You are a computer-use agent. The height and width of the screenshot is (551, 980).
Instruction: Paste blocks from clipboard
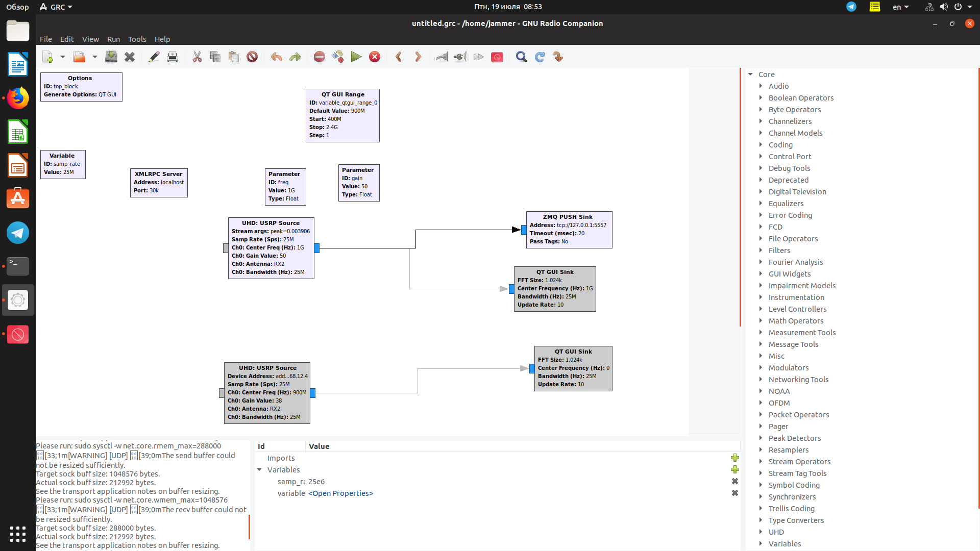pyautogui.click(x=234, y=57)
